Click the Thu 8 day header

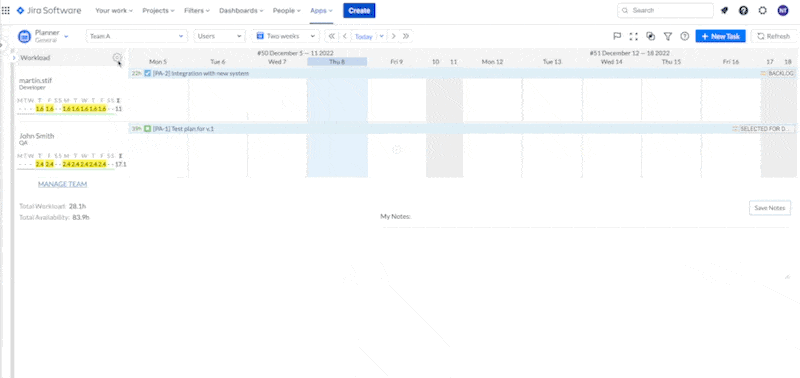[337, 62]
